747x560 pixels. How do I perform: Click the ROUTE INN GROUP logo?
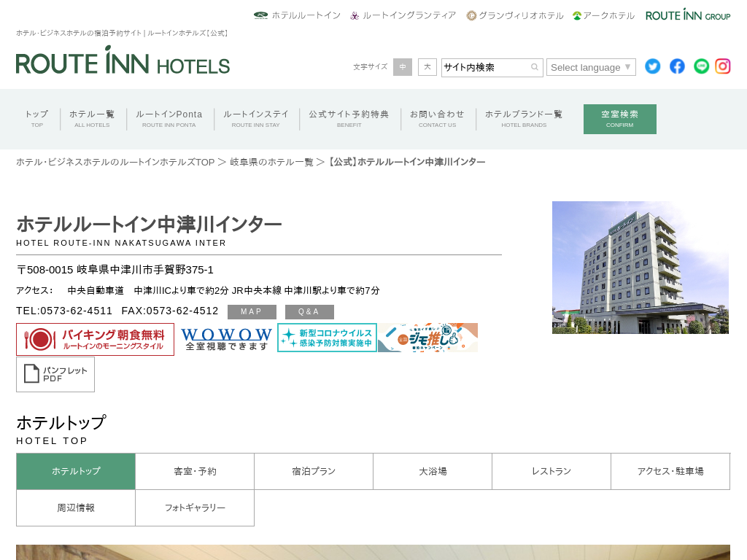tap(688, 15)
